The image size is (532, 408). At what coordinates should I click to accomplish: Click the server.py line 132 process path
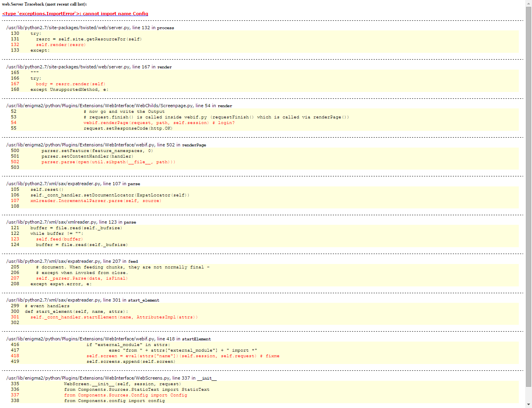pos(90,28)
